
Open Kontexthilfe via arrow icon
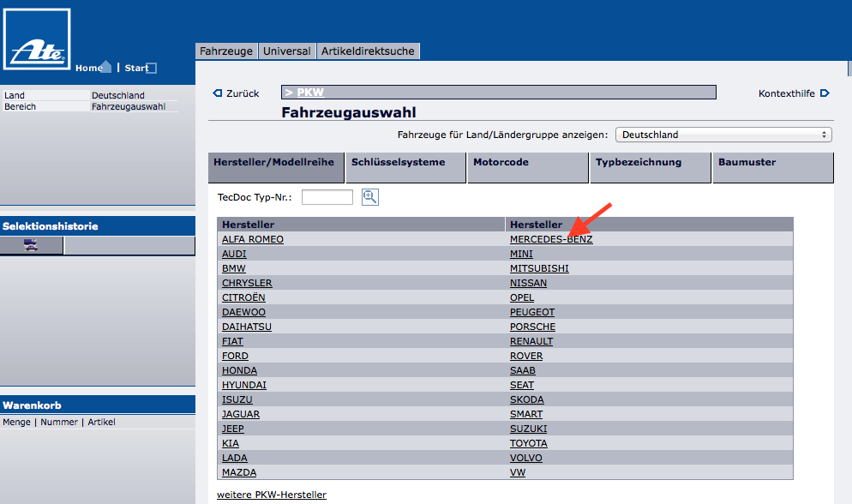tap(825, 93)
